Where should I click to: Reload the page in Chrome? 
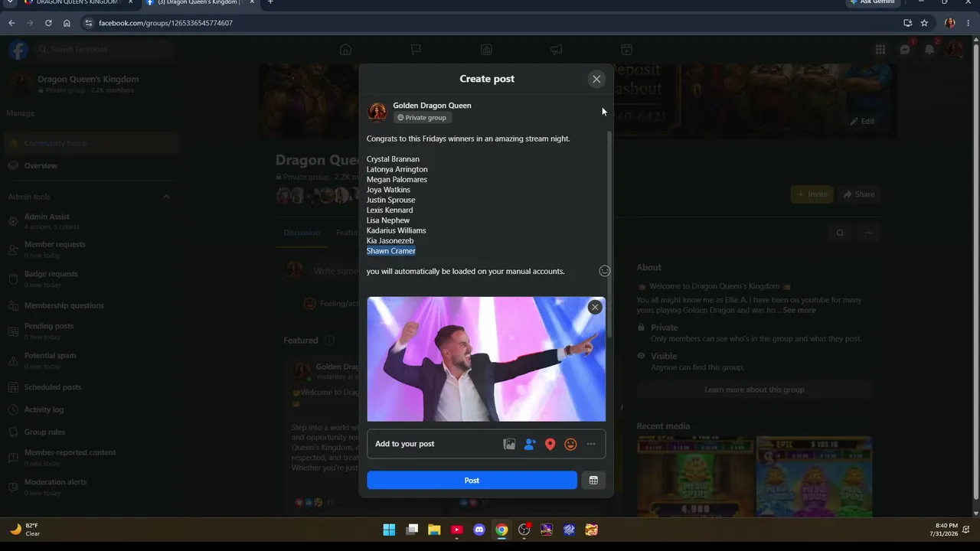48,23
